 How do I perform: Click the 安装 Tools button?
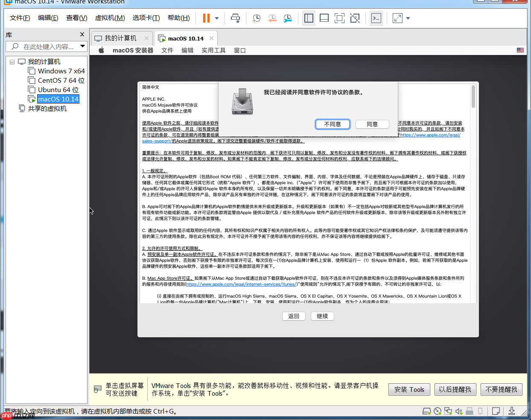coord(409,389)
